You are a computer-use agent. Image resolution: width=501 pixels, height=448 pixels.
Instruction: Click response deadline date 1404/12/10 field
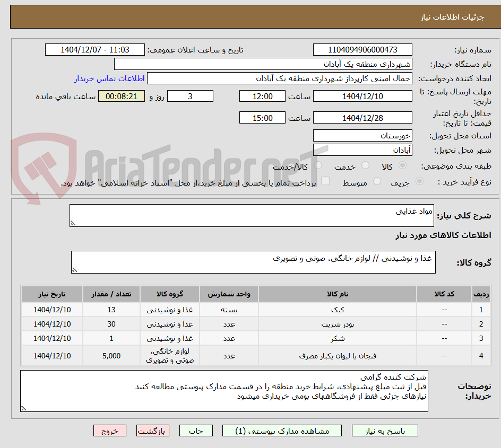(362, 96)
